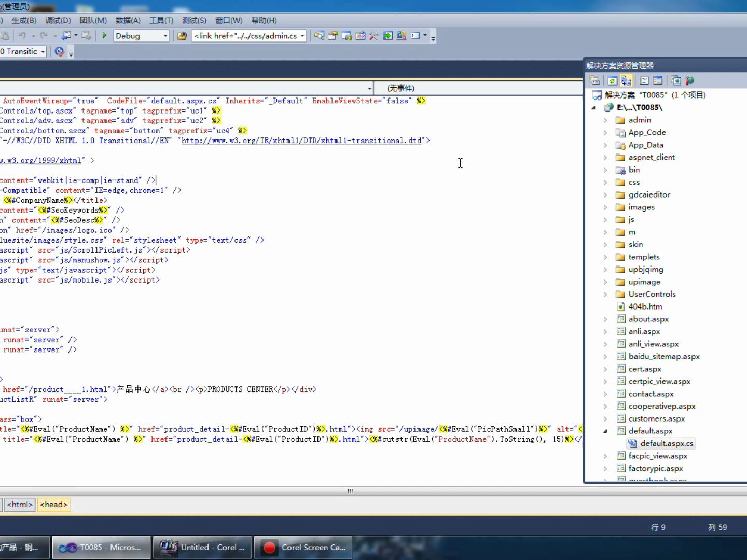The width and height of the screenshot is (747, 560).
Task: Collapse the default.aspx node
Action: pyautogui.click(x=605, y=431)
